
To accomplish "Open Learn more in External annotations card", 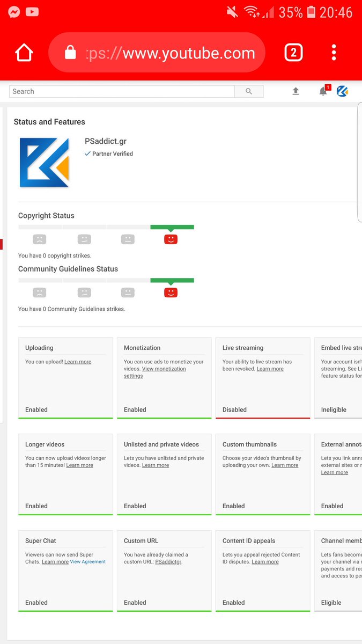I will (x=335, y=472).
